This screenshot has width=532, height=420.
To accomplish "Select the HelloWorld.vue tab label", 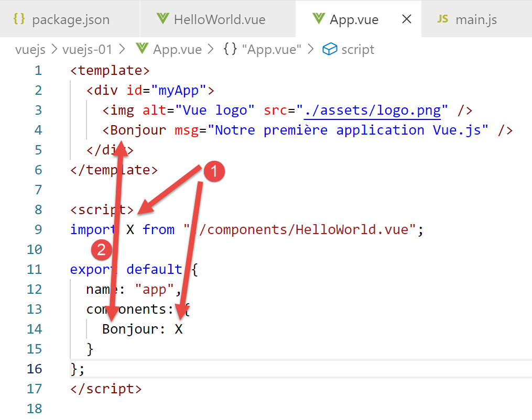I will [x=220, y=20].
